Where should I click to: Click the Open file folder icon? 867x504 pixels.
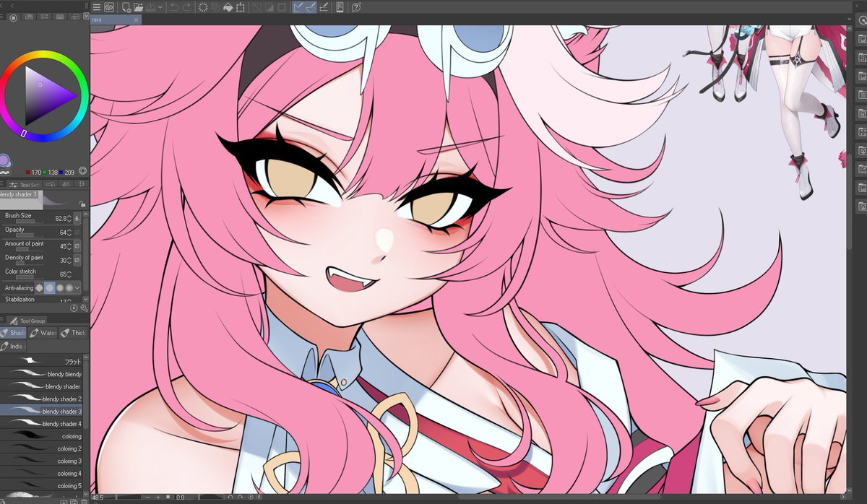[x=139, y=7]
